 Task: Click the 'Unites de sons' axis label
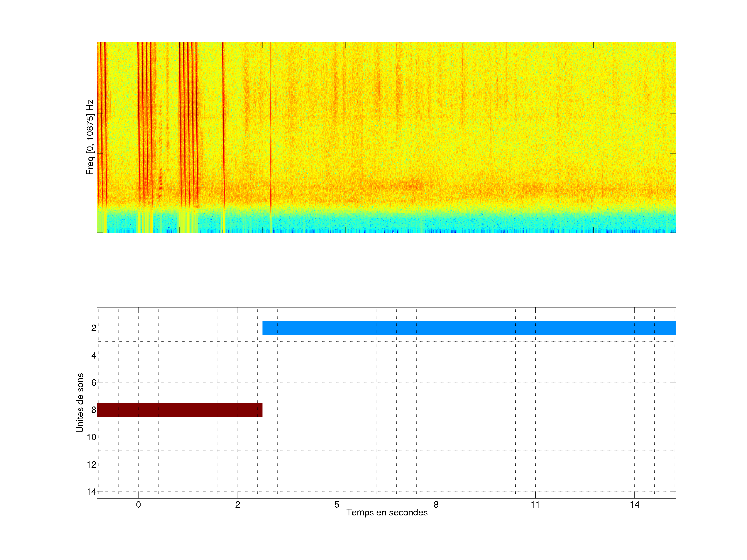(x=80, y=403)
